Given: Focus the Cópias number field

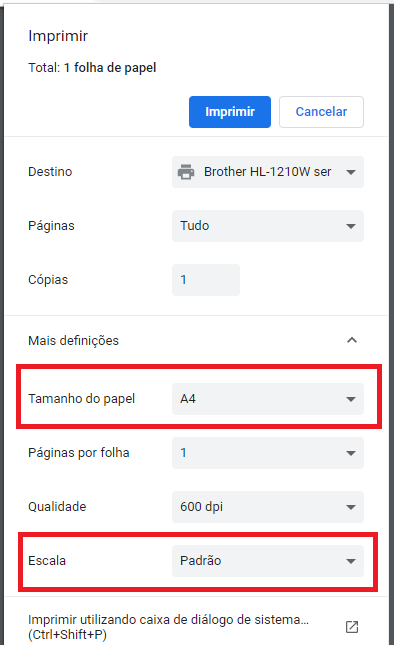Looking at the screenshot, I should 206,280.
